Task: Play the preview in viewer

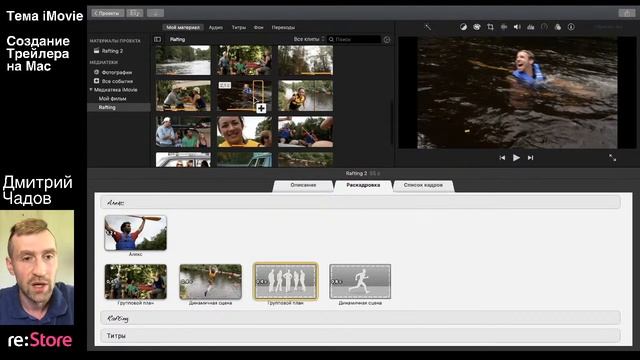Action: click(x=516, y=158)
